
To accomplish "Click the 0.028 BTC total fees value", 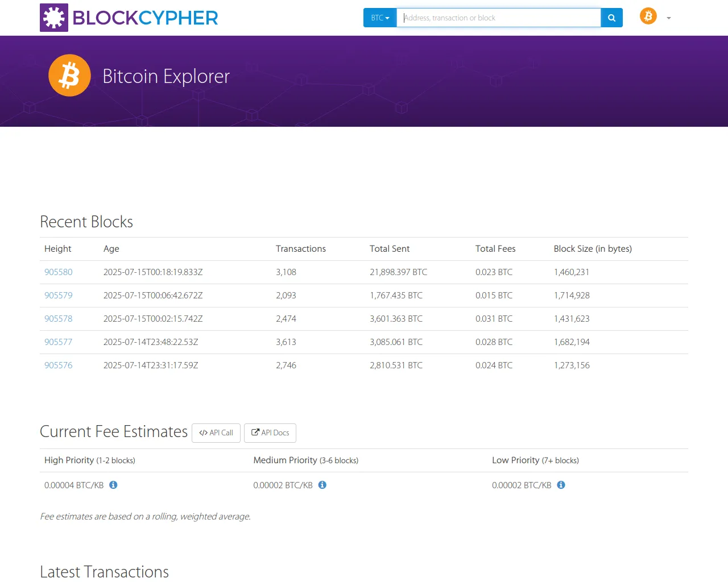I will [494, 342].
